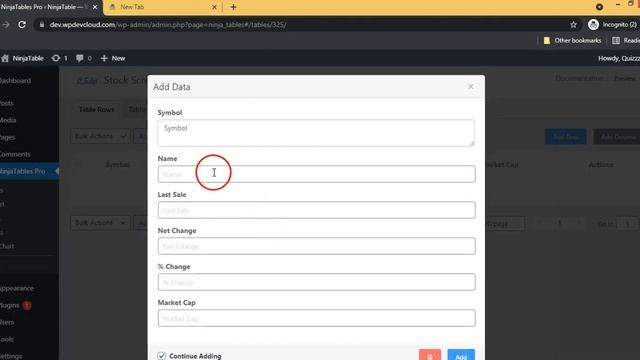The width and height of the screenshot is (640, 360).
Task: Open the New content menu in admin bar
Action: 113,58
